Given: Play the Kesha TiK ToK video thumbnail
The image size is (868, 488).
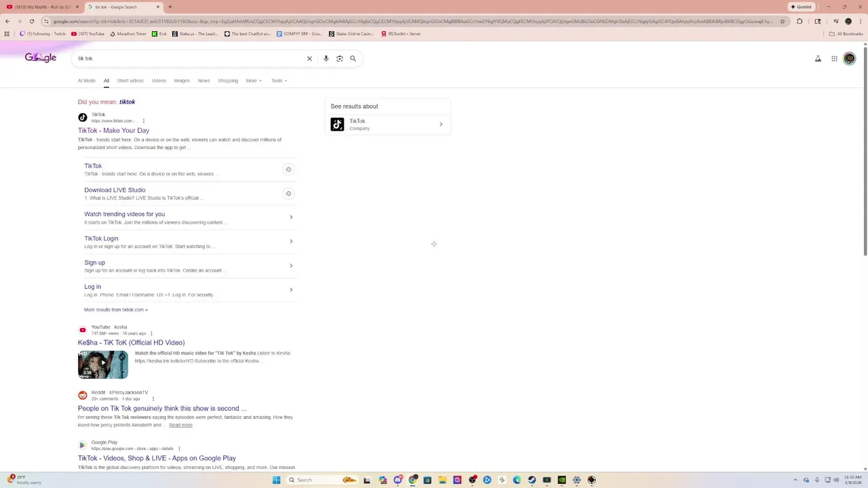Looking at the screenshot, I should (x=103, y=364).
